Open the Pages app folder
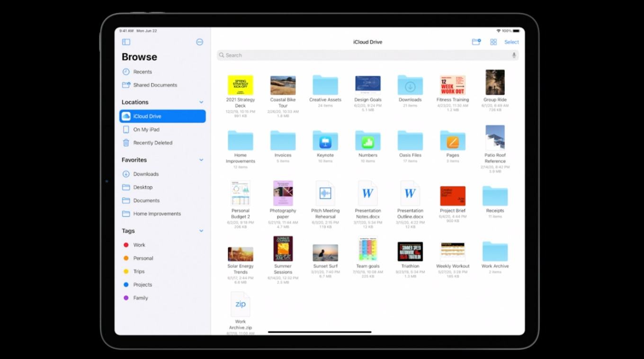This screenshot has height=359, width=644. tap(453, 141)
